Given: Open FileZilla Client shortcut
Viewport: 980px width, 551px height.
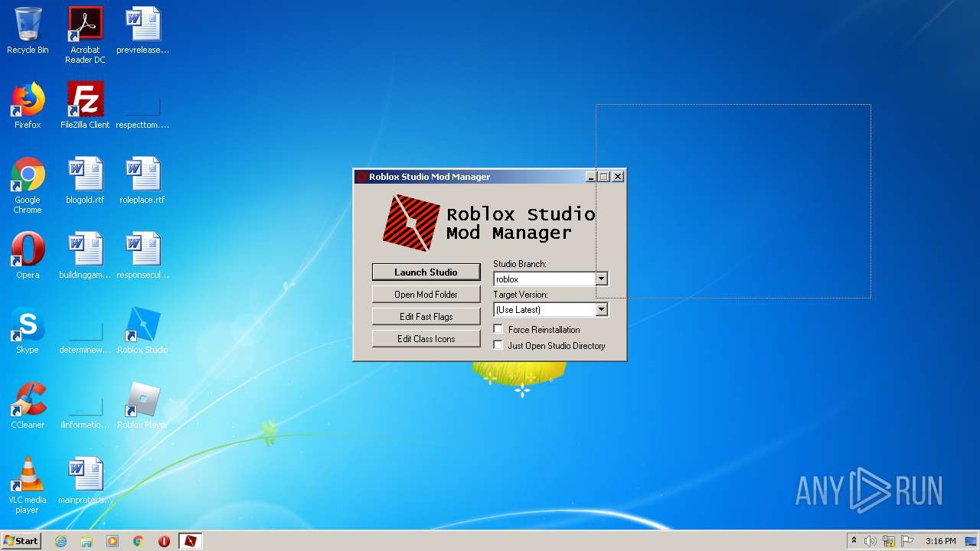Looking at the screenshot, I should point(85,106).
